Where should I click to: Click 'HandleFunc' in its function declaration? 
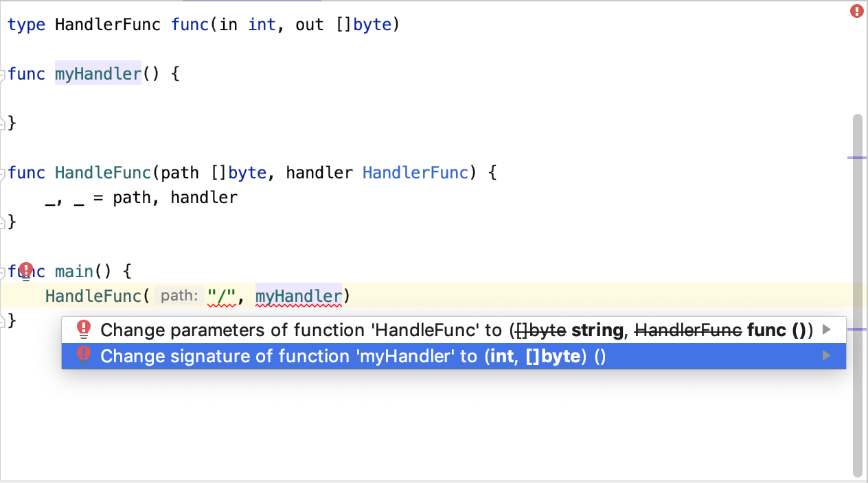point(103,173)
